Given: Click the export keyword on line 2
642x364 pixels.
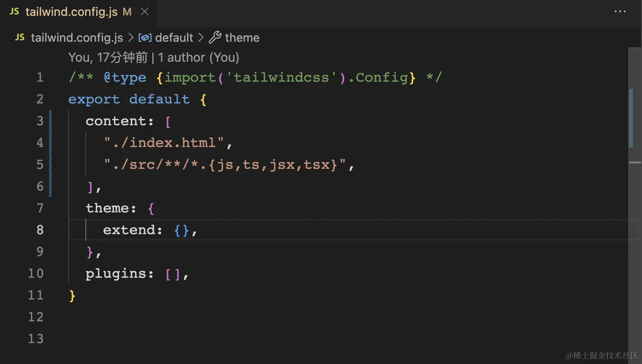Looking at the screenshot, I should (x=94, y=99).
